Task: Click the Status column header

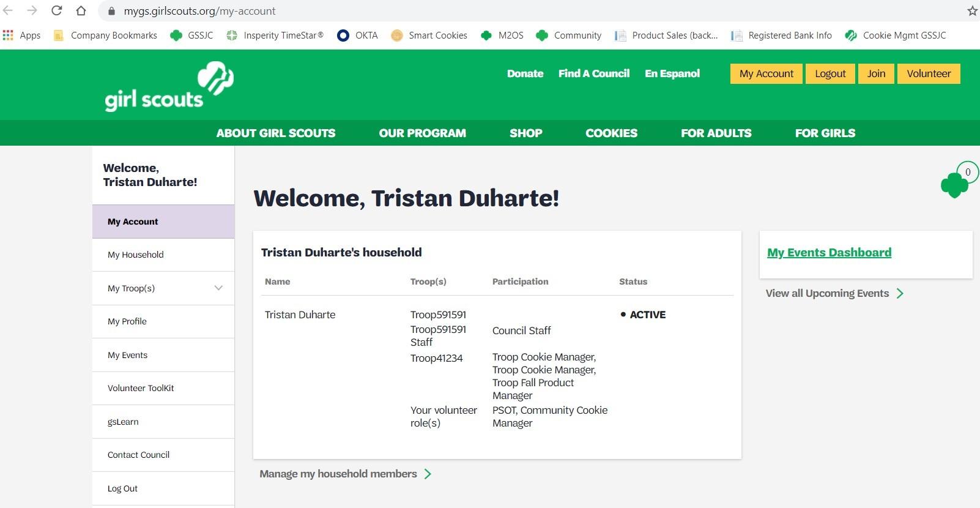Action: pyautogui.click(x=633, y=282)
